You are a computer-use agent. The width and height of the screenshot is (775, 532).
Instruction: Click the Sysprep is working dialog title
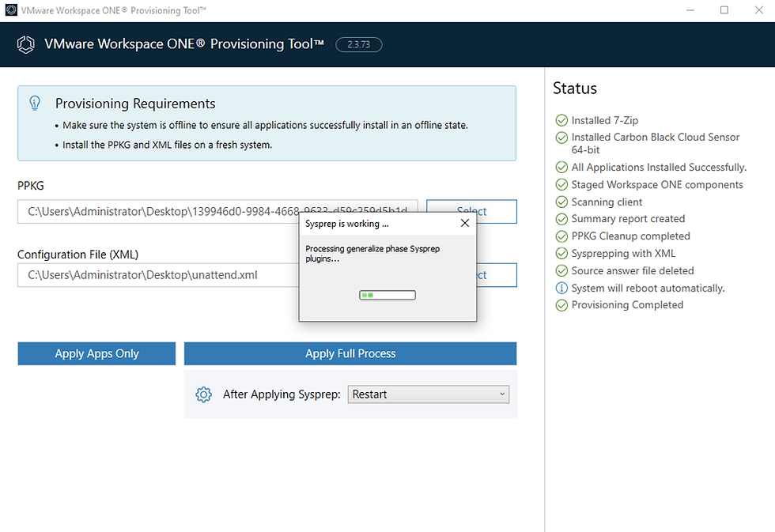(346, 224)
